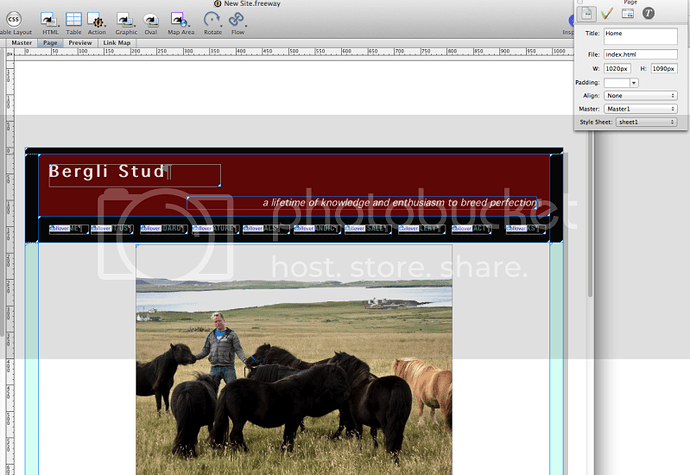Select the rollover nav item ending DARD

[164, 229]
